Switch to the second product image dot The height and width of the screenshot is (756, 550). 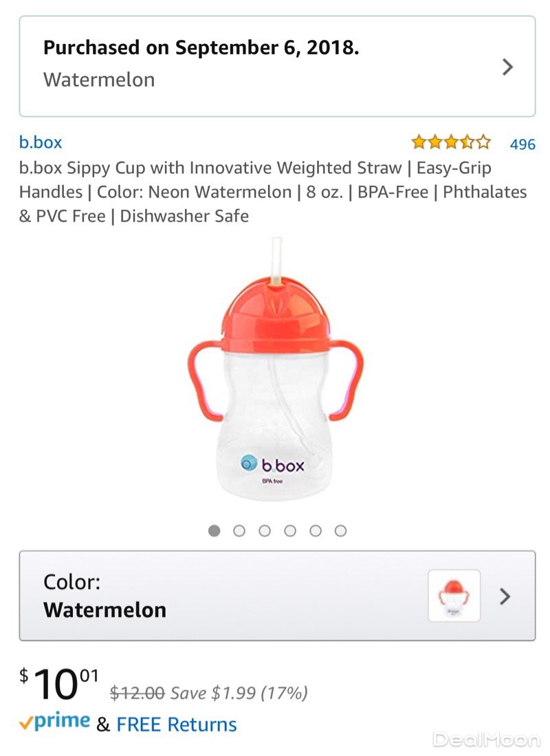[239, 531]
